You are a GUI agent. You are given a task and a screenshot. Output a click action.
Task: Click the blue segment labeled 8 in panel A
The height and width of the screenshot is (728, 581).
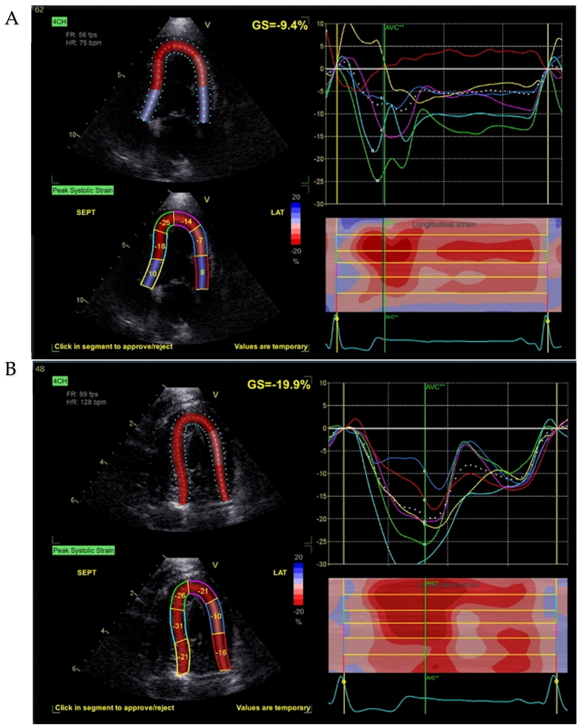coord(202,272)
